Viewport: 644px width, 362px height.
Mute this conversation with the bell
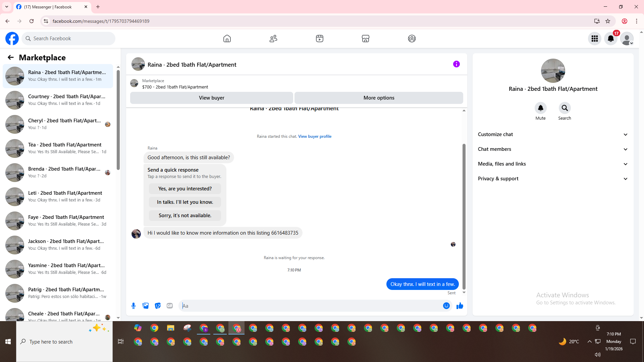tap(540, 108)
